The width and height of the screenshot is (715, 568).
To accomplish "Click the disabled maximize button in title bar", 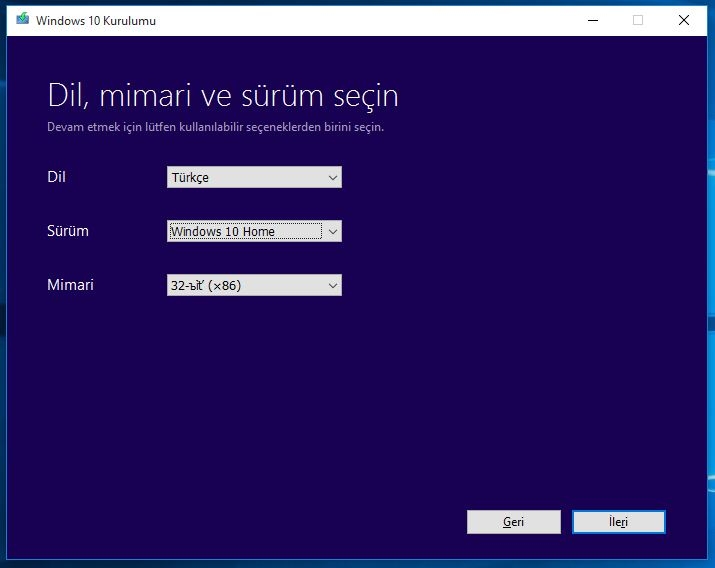I will coord(638,20).
